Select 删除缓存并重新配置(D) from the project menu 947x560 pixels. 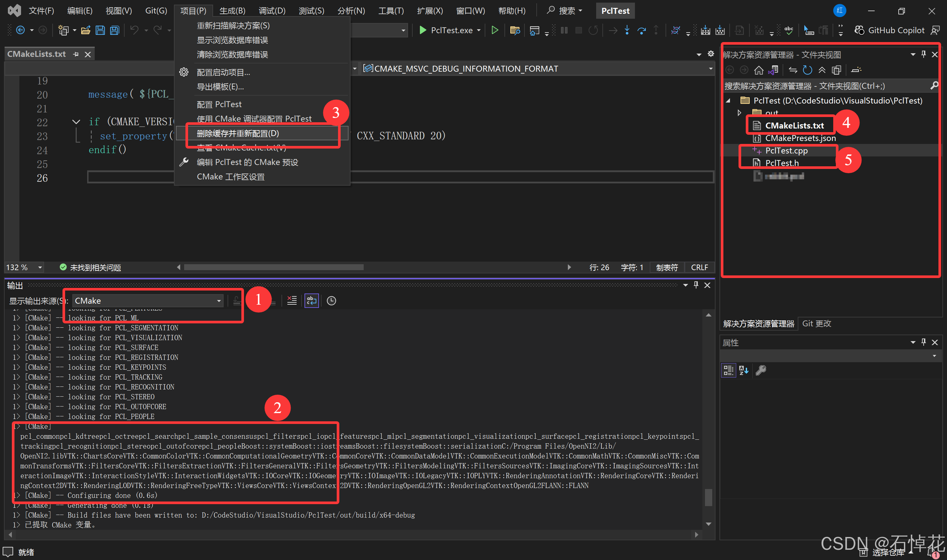(237, 133)
